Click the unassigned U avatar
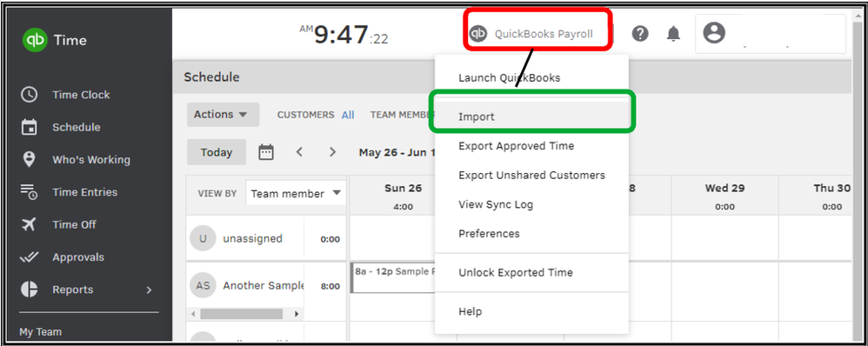 [x=203, y=238]
